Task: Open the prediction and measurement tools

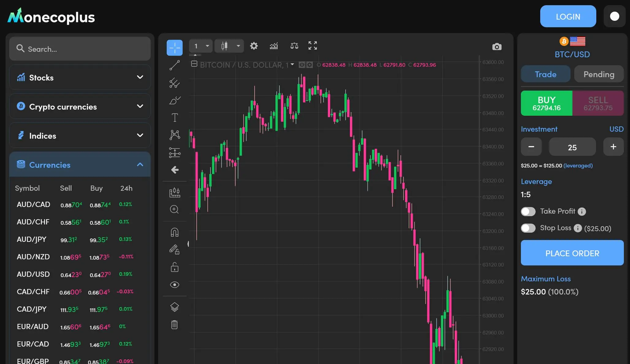Action: [x=175, y=152]
